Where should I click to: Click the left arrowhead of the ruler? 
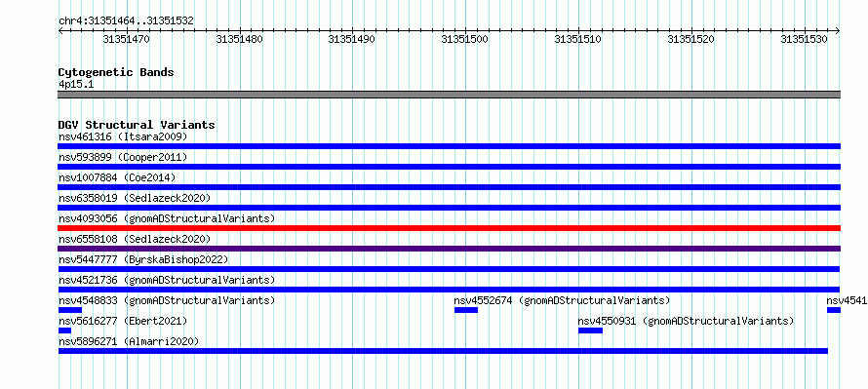pyautogui.click(x=60, y=31)
